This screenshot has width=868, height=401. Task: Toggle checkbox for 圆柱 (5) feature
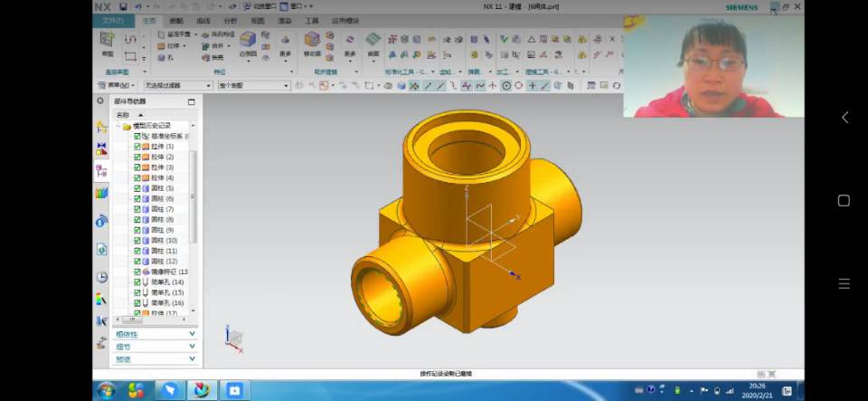[137, 188]
